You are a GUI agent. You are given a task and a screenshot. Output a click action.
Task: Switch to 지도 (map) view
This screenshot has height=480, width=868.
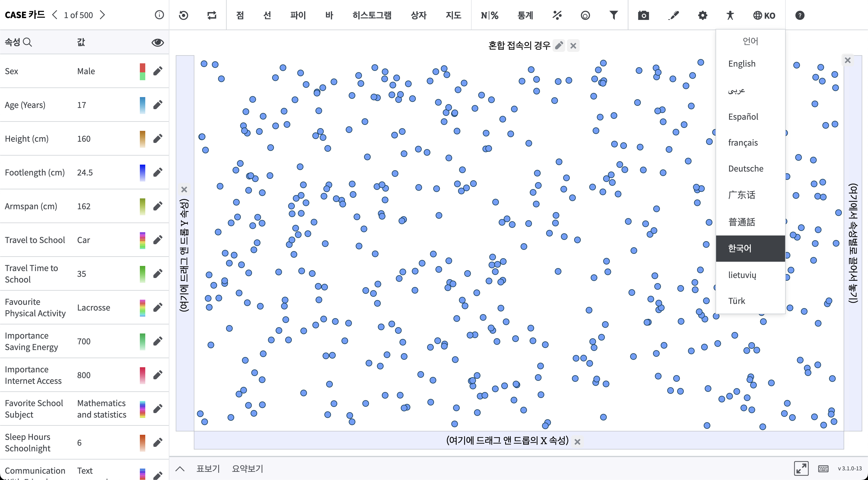coord(453,15)
